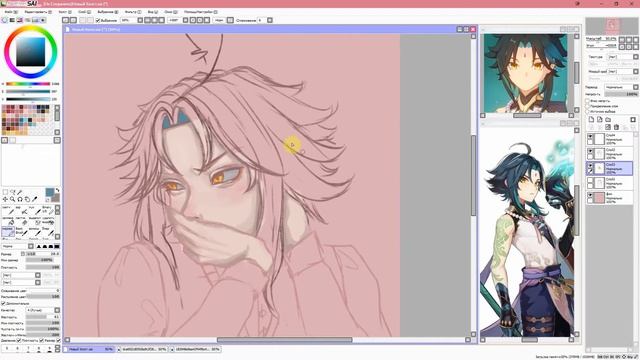
Task: Open the Окно menu
Action: (170, 12)
